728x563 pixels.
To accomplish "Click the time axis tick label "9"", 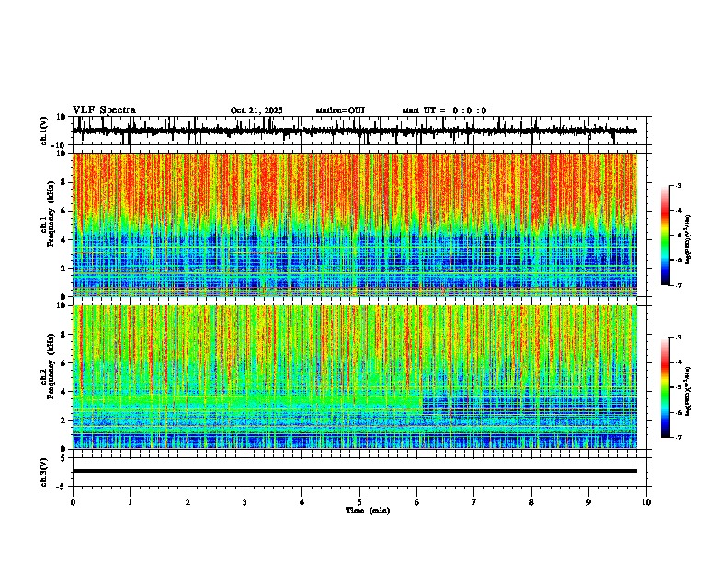I will point(588,502).
